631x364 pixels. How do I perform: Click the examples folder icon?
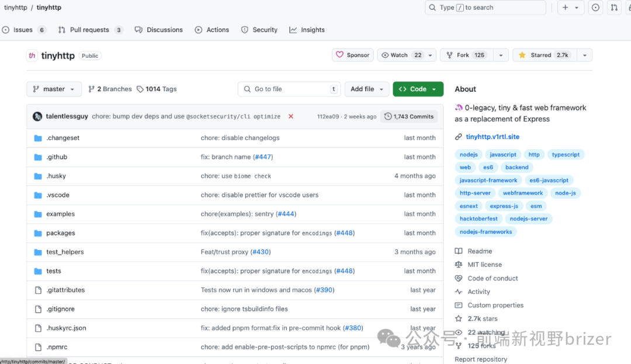(x=38, y=214)
